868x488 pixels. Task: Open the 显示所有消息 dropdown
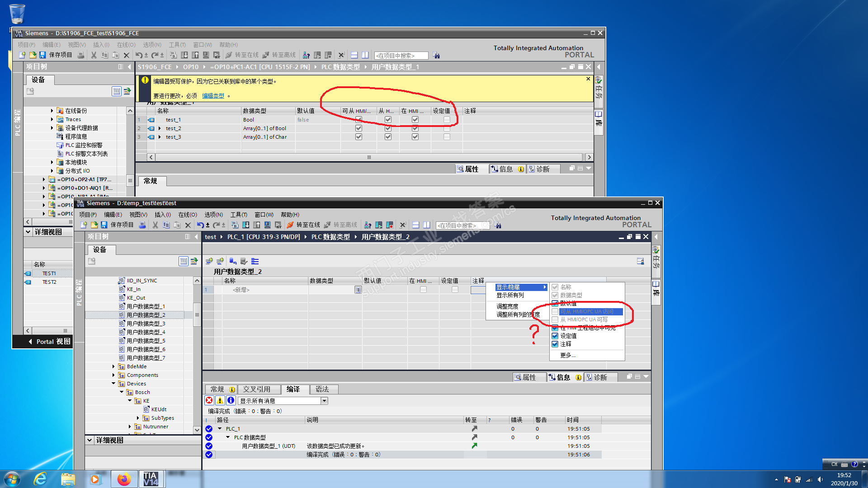pyautogui.click(x=324, y=401)
